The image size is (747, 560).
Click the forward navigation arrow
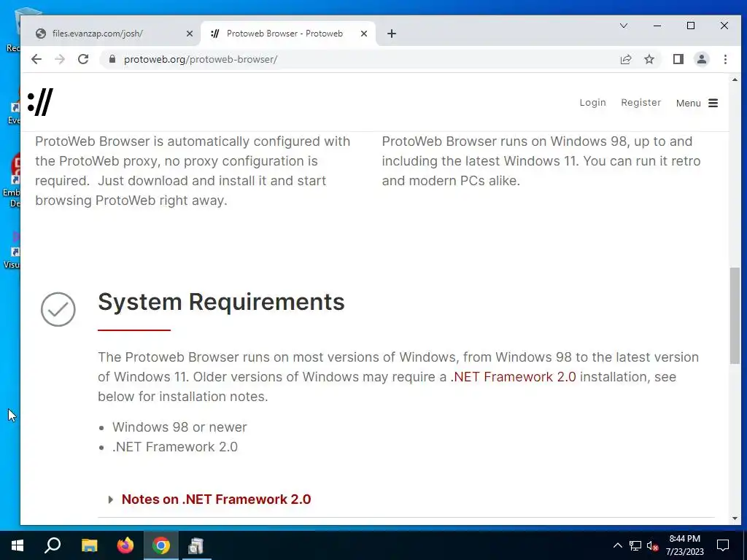click(x=60, y=59)
